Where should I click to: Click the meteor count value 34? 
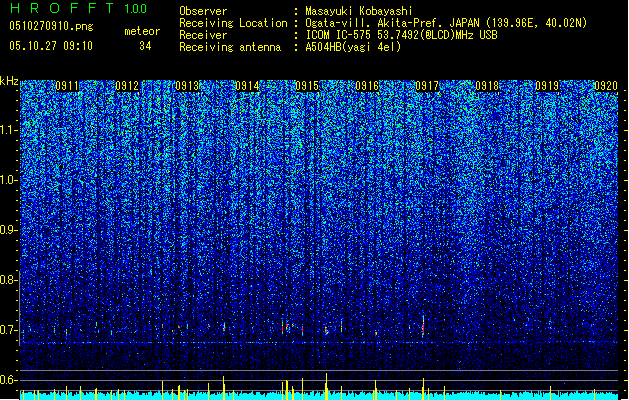pyautogui.click(x=145, y=46)
